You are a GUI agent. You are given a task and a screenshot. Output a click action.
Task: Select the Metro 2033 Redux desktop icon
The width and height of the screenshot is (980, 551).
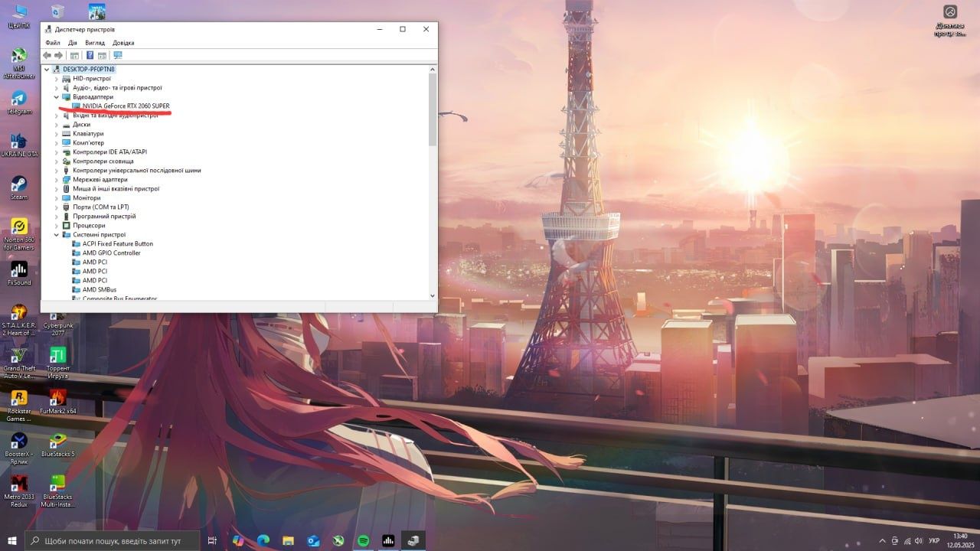(x=19, y=491)
